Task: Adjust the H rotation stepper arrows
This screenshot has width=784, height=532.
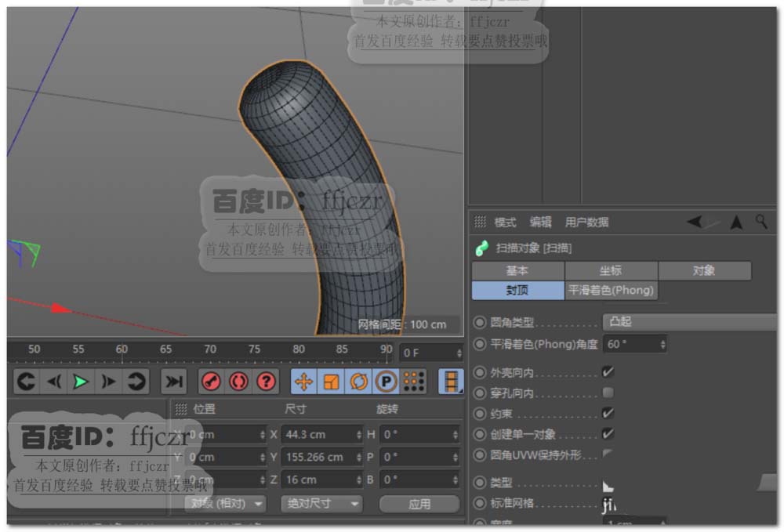Action: tap(455, 435)
